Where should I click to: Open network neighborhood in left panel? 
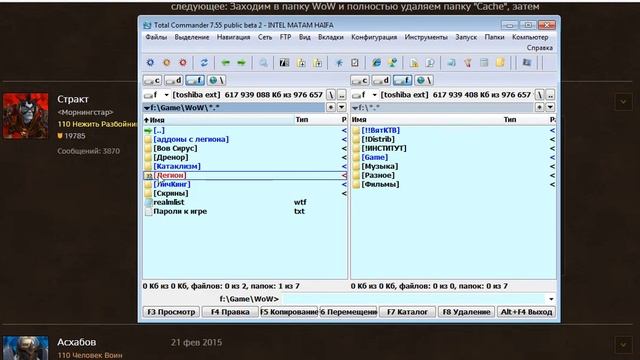click(x=216, y=80)
